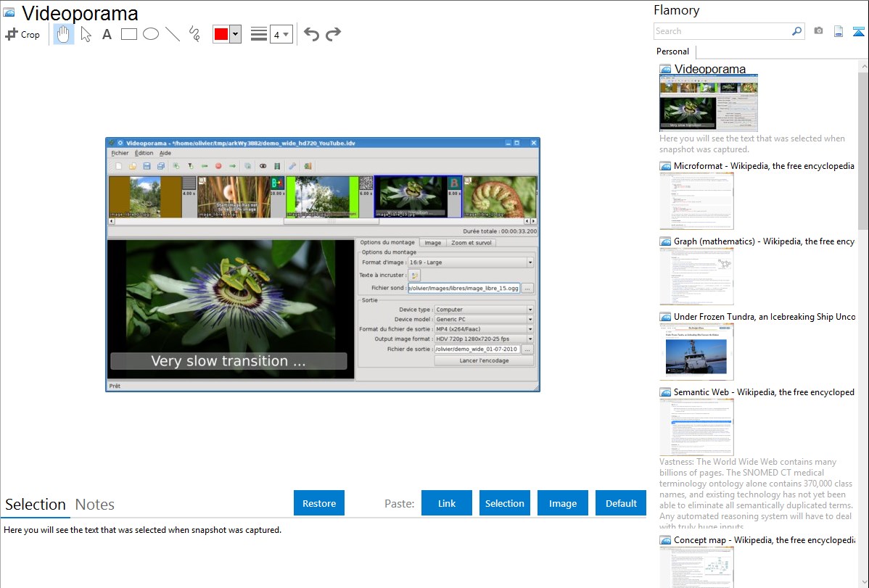Select the Crop tool

click(x=22, y=34)
